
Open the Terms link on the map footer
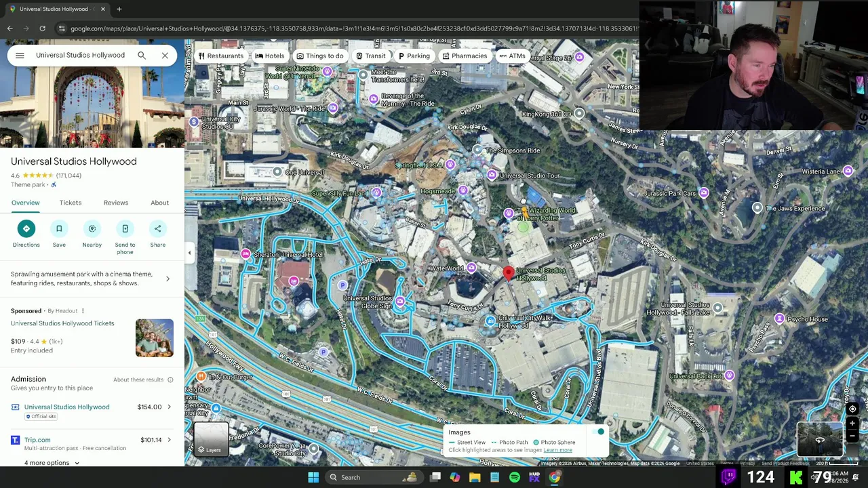point(726,464)
